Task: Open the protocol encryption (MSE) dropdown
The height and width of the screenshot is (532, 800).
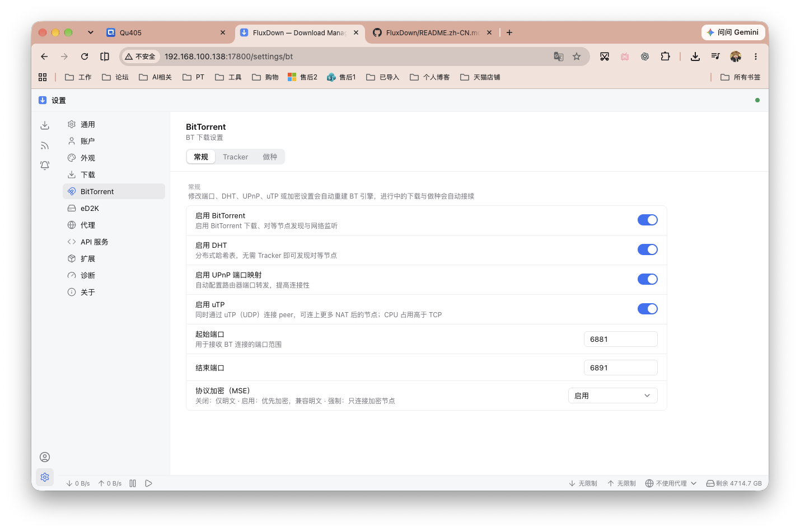Action: pyautogui.click(x=613, y=396)
